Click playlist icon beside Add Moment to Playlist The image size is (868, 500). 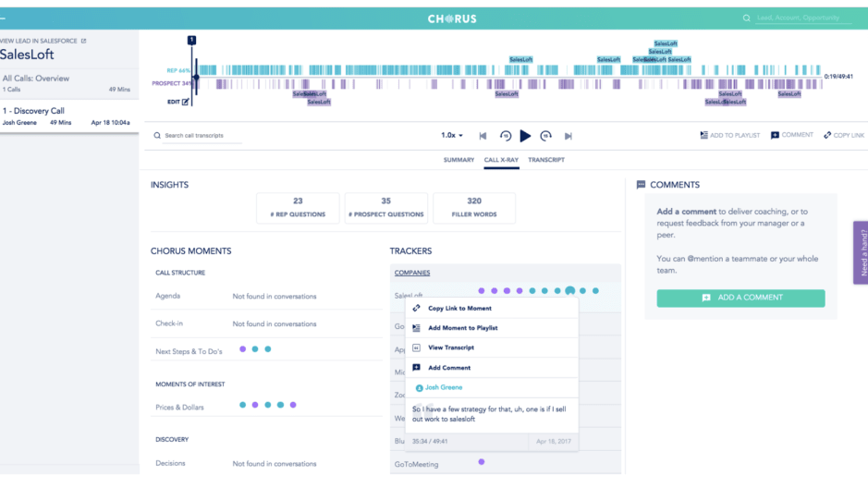(416, 328)
